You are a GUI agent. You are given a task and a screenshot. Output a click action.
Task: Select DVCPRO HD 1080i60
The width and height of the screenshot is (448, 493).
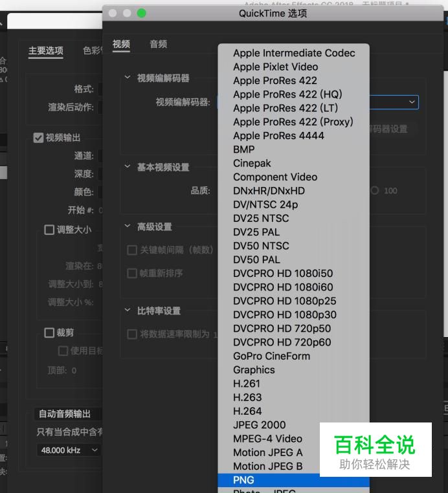(293, 287)
